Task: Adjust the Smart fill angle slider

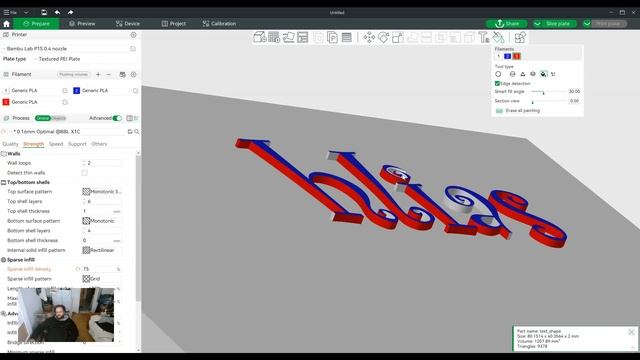Action: 549,92
